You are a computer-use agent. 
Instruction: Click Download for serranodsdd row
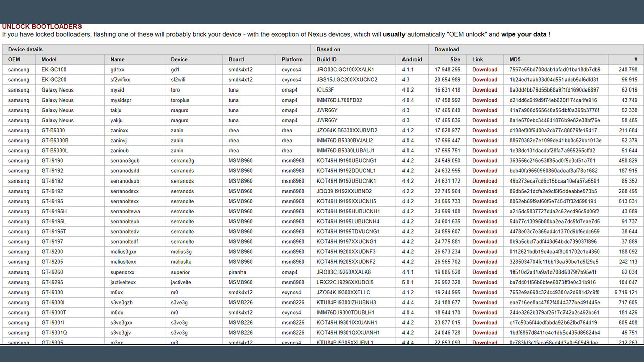coord(485,171)
